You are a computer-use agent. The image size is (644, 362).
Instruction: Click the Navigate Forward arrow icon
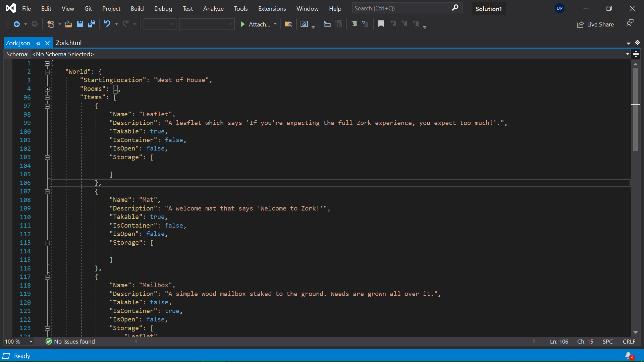pyautogui.click(x=34, y=24)
